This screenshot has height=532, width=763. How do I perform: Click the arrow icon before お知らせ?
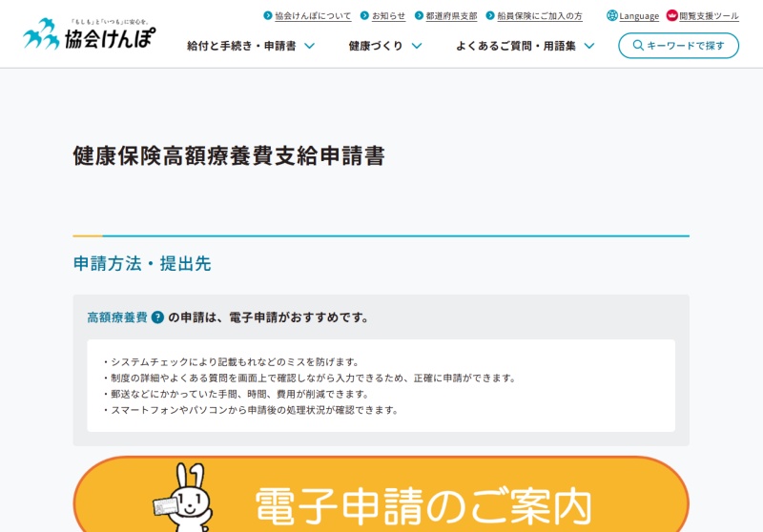[x=364, y=15]
